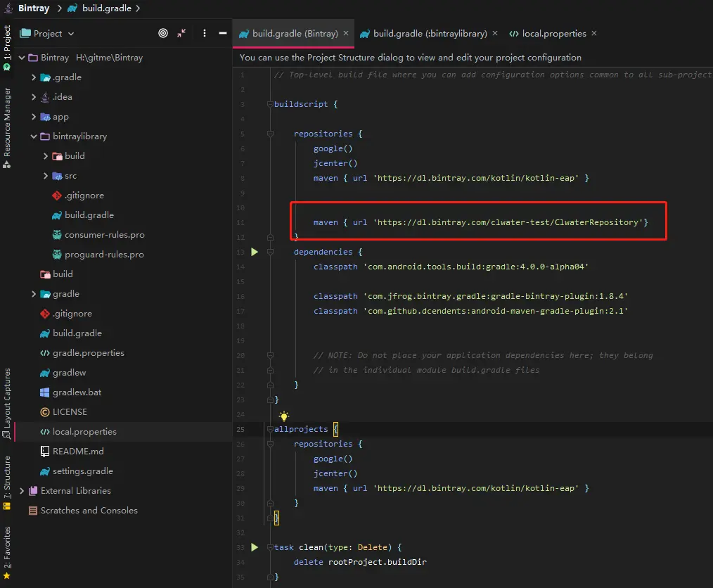Click the android gradle 4.0.0-alpha04 classpath line
Viewport: 713px width, 588px height.
(451, 267)
